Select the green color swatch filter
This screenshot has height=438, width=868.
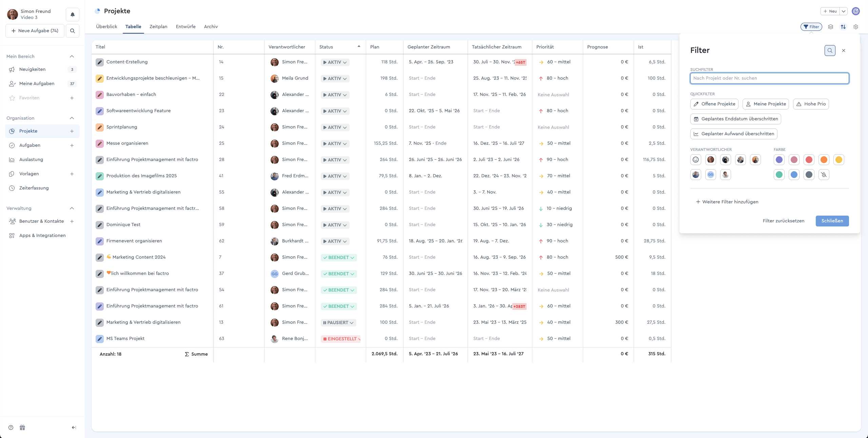pyautogui.click(x=779, y=175)
